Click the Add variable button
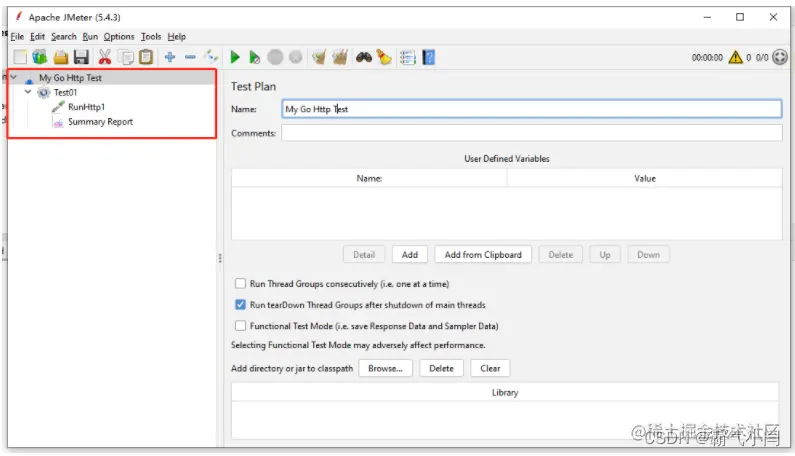Image resolution: width=795 pixels, height=456 pixels. click(x=410, y=255)
